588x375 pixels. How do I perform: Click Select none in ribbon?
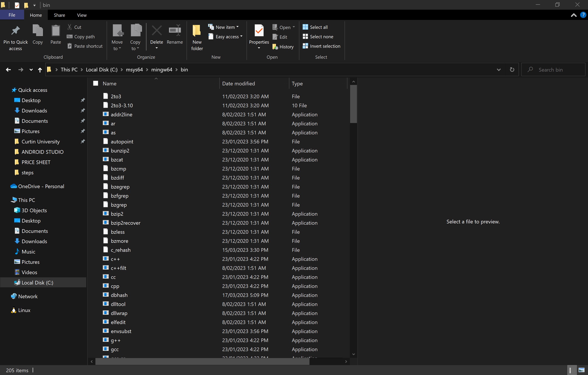[x=318, y=37]
